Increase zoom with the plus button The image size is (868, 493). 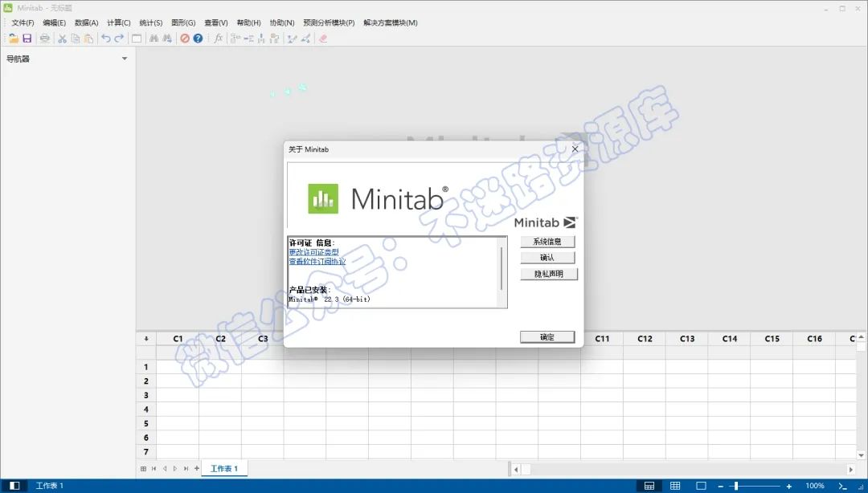[789, 486]
